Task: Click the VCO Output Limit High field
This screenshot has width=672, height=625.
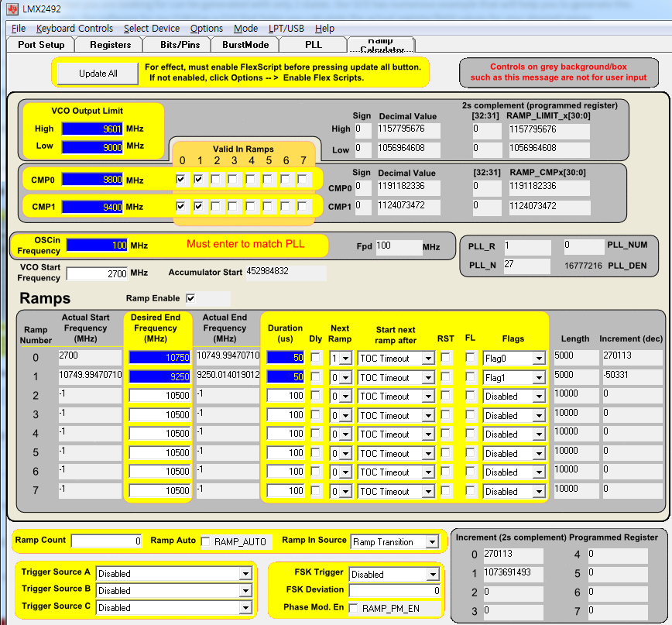Action: (x=92, y=129)
